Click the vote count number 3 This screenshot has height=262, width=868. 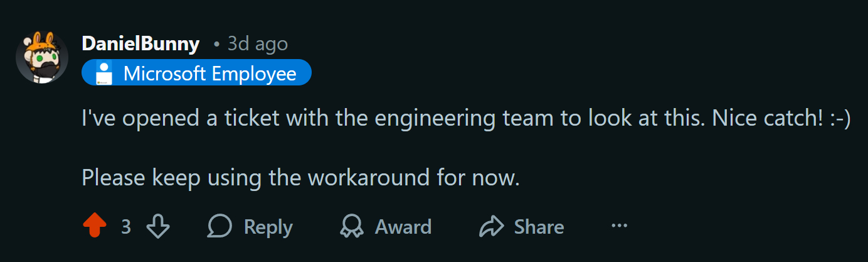pos(126,226)
